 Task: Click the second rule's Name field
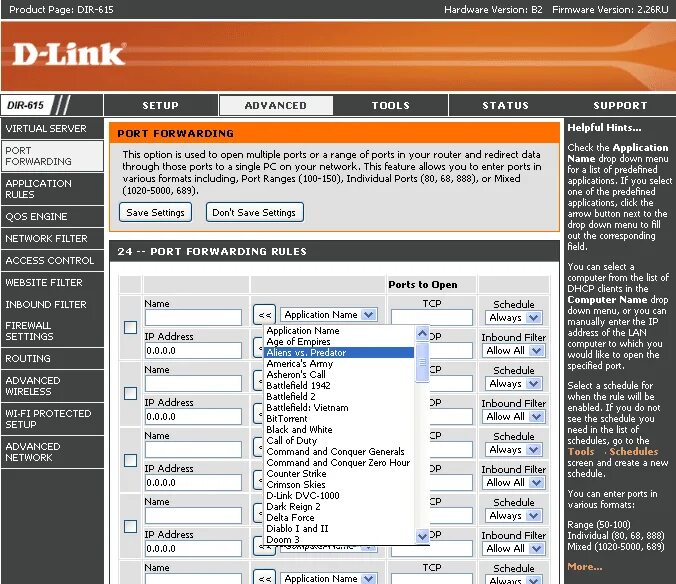click(193, 384)
